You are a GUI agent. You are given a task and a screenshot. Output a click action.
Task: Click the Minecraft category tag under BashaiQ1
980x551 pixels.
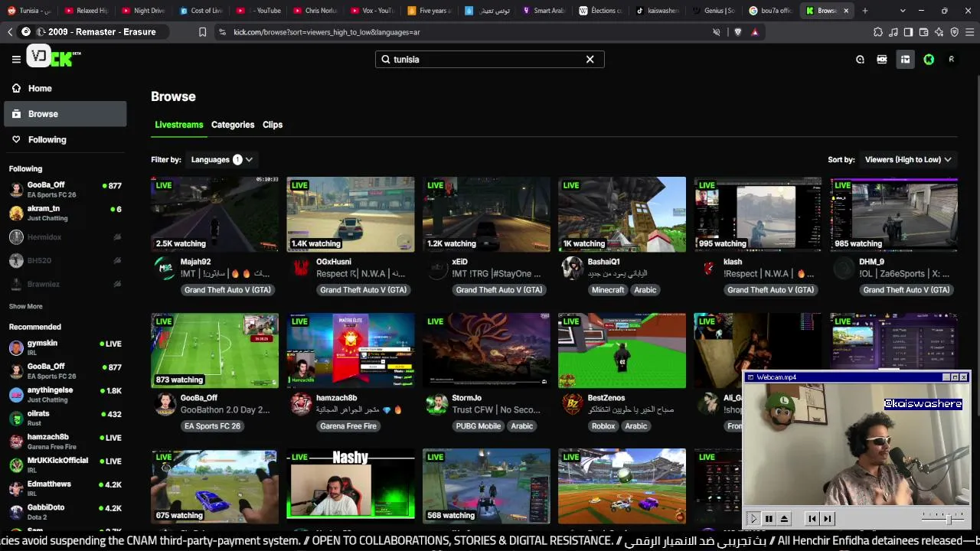point(608,290)
